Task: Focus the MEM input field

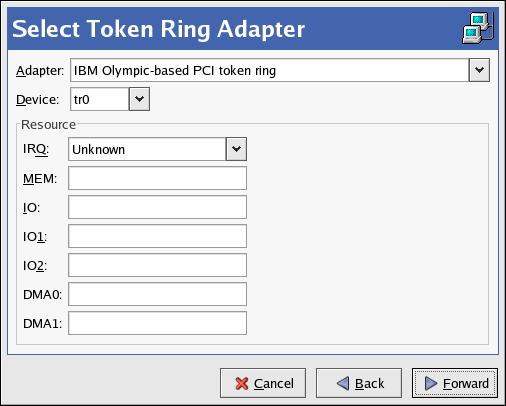Action: click(x=157, y=178)
